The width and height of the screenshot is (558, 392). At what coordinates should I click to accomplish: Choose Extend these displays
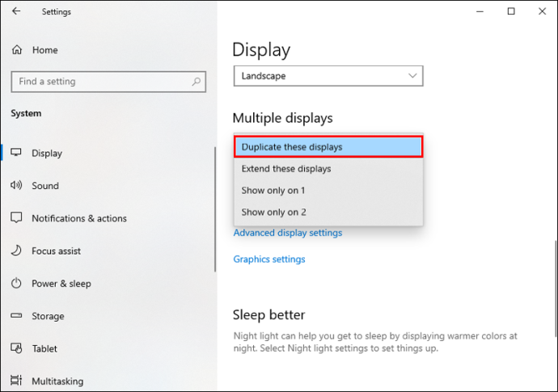click(x=328, y=169)
